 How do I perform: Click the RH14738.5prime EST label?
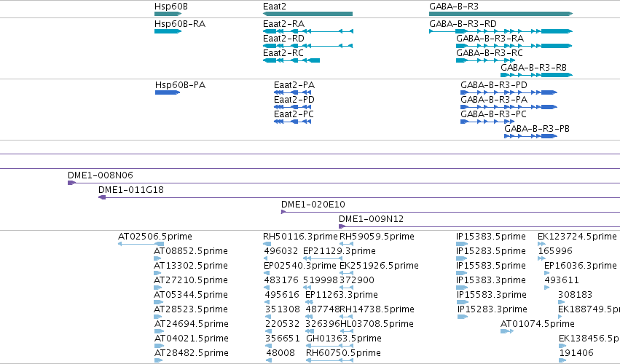coord(377,309)
